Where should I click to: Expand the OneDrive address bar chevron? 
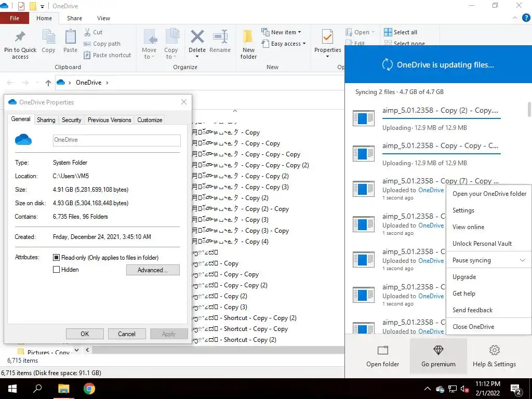click(107, 83)
